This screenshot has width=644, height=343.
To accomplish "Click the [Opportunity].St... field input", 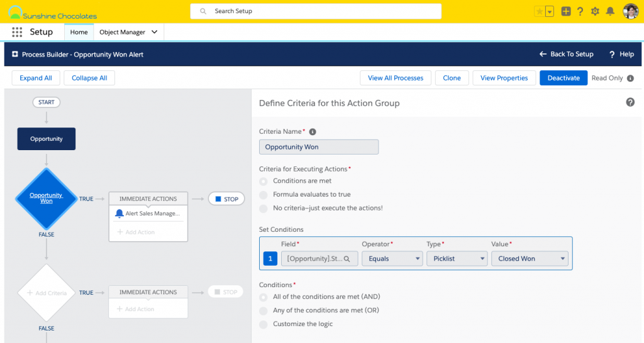I will (319, 258).
